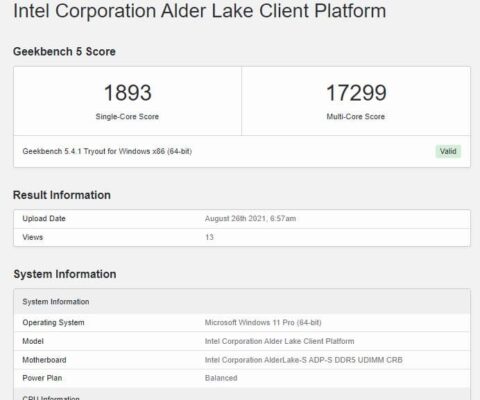Select the Balanced power plan value
The height and width of the screenshot is (400, 480).
[x=221, y=378]
